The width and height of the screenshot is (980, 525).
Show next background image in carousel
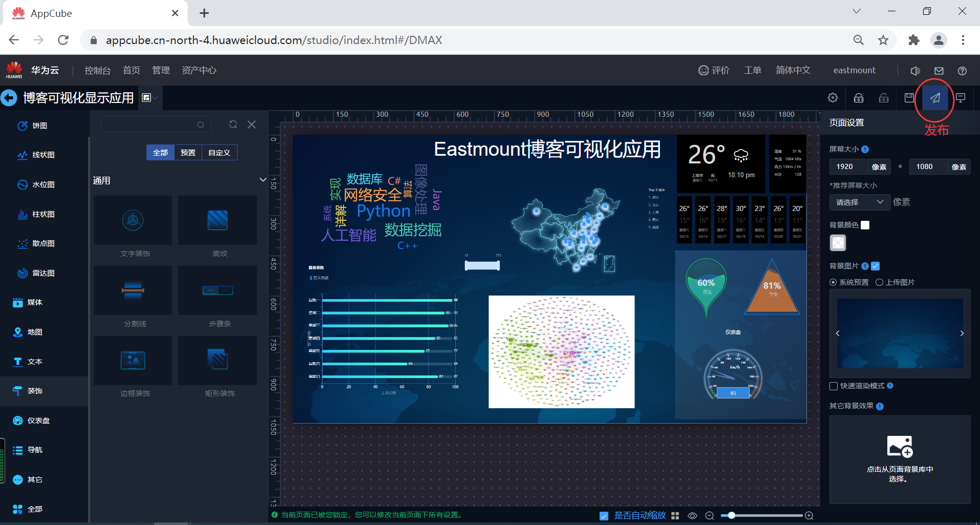click(x=962, y=333)
